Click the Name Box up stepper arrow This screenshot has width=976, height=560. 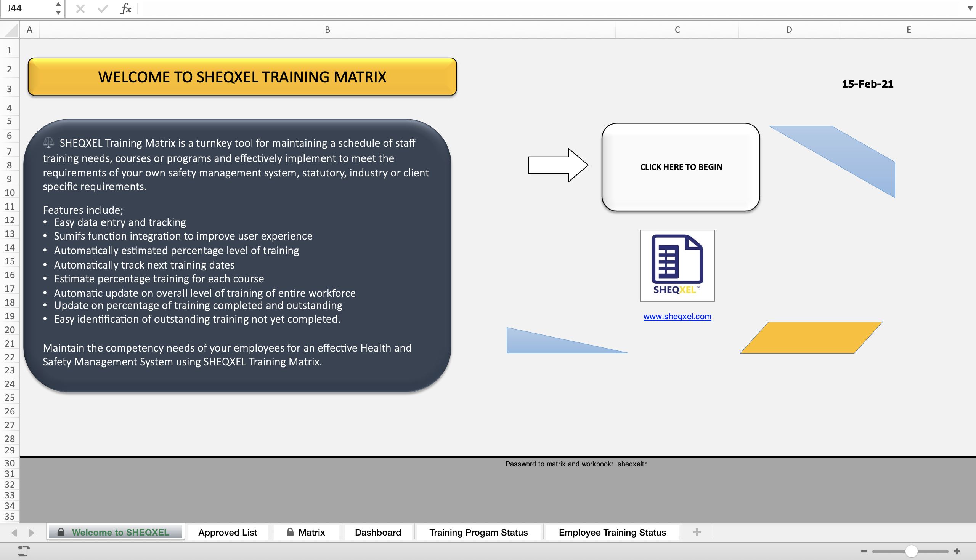(58, 4)
